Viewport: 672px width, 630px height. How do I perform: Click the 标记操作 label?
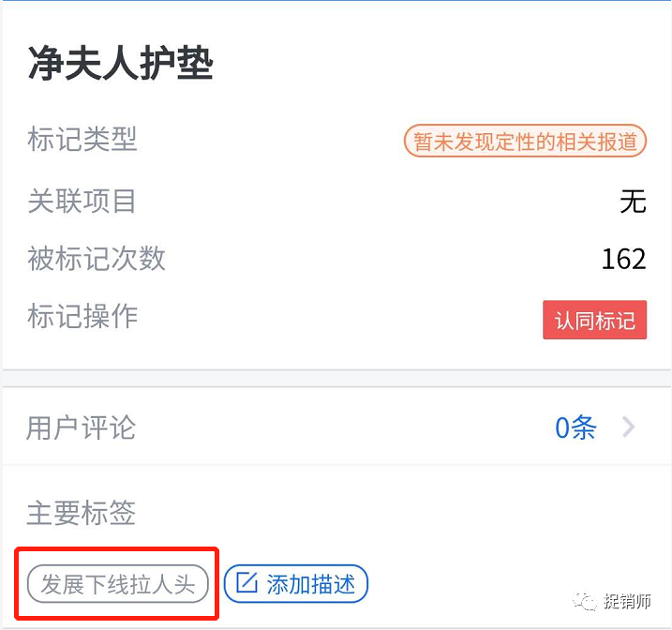82,317
